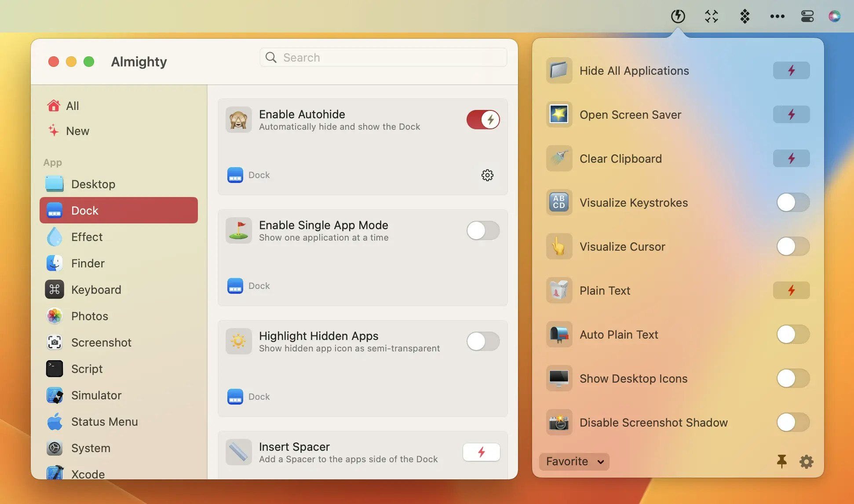Open the Xcode category
854x504 pixels.
119,472
